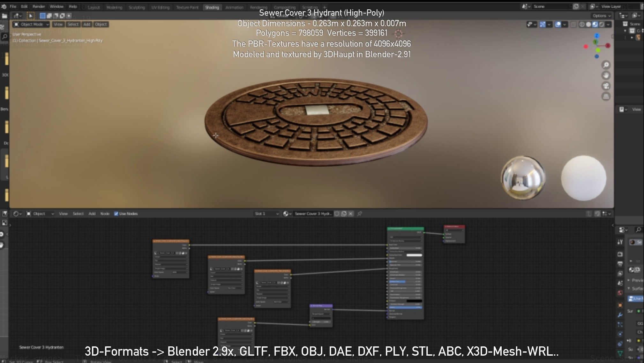Screen dimensions: 644x363
Task: Open the material browse dropdown in node header
Action: point(287,213)
